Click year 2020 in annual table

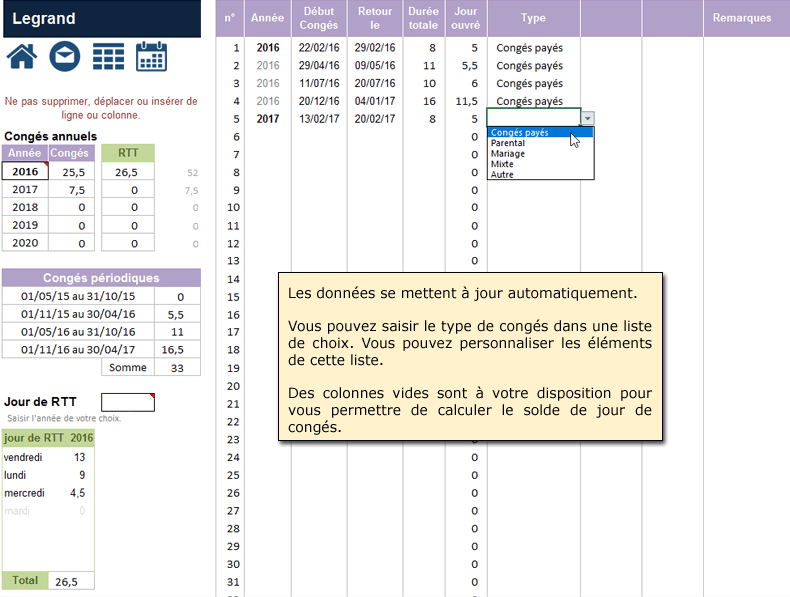pos(25,243)
